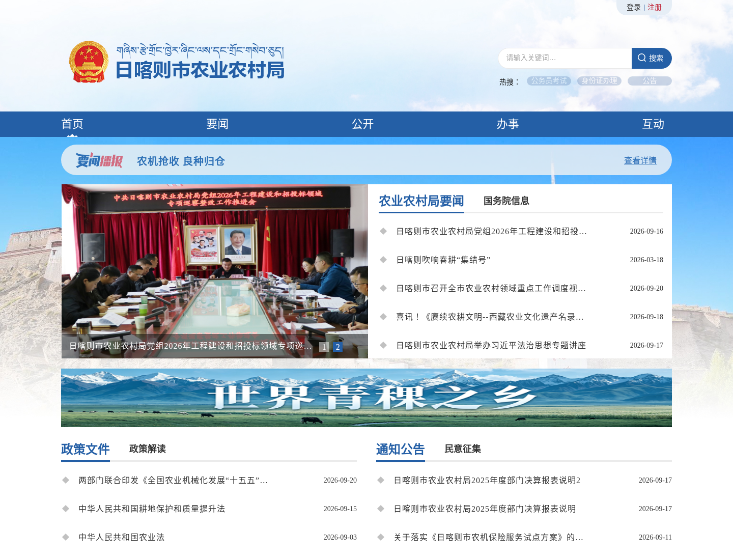The width and height of the screenshot is (733, 560).
Task: Select the 通知公告 tab
Action: [x=401, y=450]
